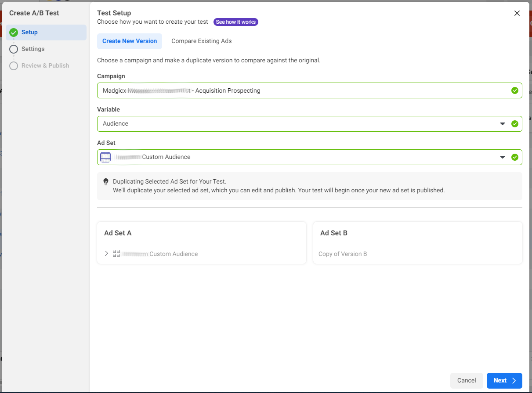Open the Ad Set dropdown Custom Audience
The height and width of the screenshot is (393, 532).
(310, 157)
